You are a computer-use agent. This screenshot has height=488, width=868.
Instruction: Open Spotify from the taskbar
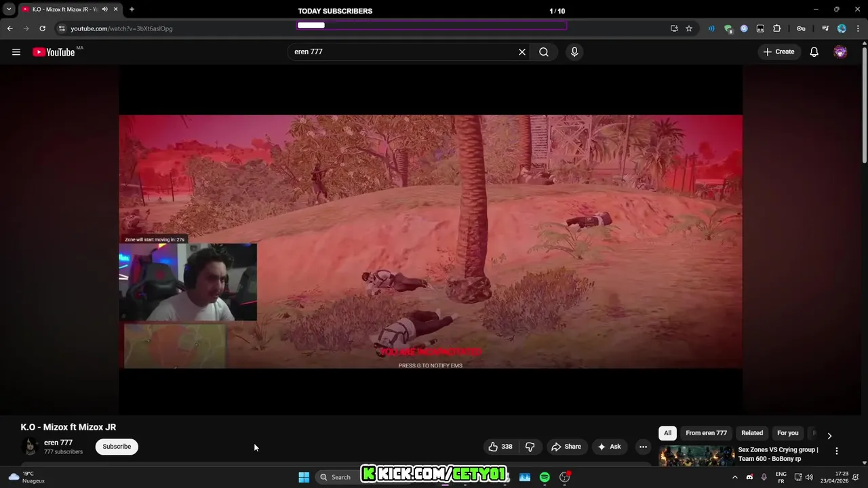(x=545, y=477)
